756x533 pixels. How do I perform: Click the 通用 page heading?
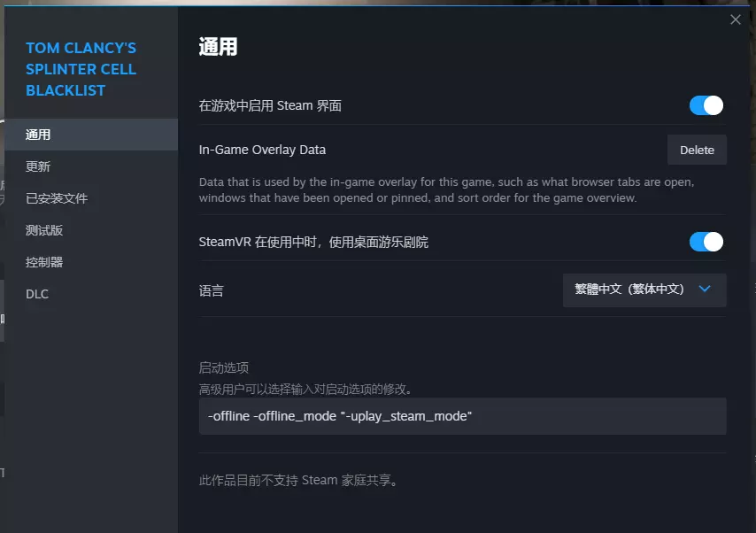(218, 47)
